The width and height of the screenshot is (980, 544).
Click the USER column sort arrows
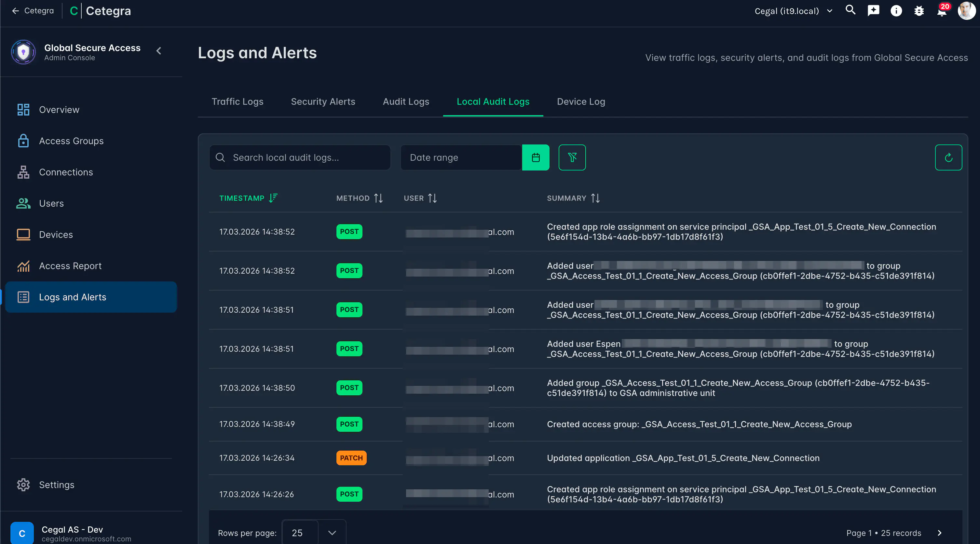pos(432,198)
